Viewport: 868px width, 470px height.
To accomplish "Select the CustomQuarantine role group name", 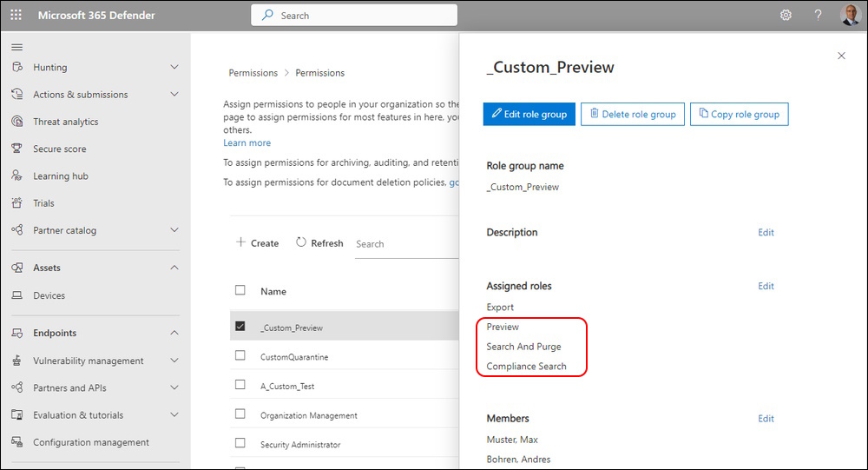I will (294, 357).
